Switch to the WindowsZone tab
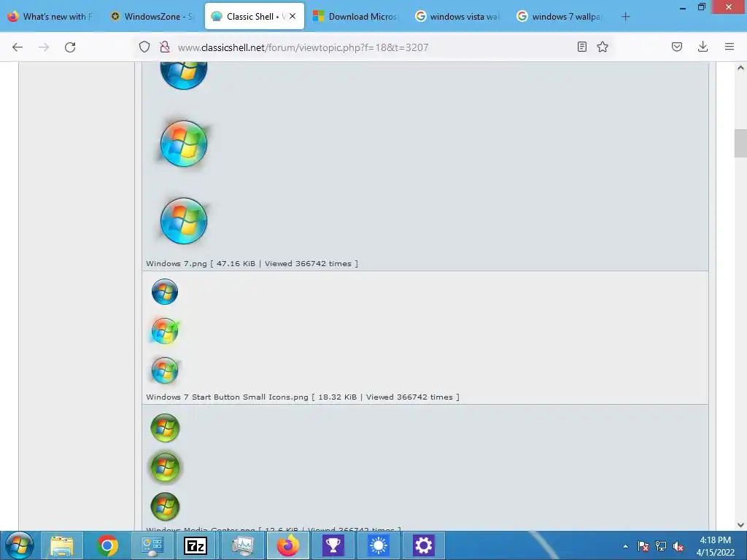This screenshot has width=747, height=560. (x=152, y=17)
